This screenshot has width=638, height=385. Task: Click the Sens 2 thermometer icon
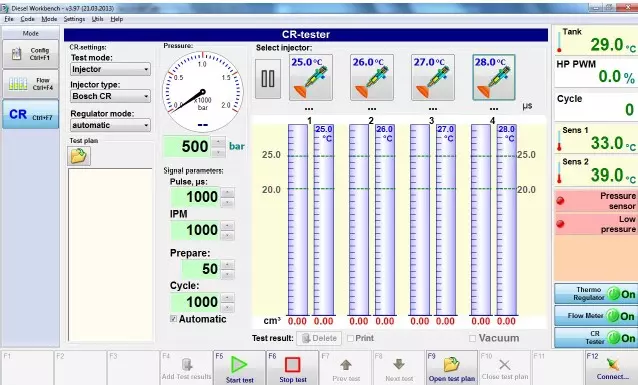[x=559, y=173]
